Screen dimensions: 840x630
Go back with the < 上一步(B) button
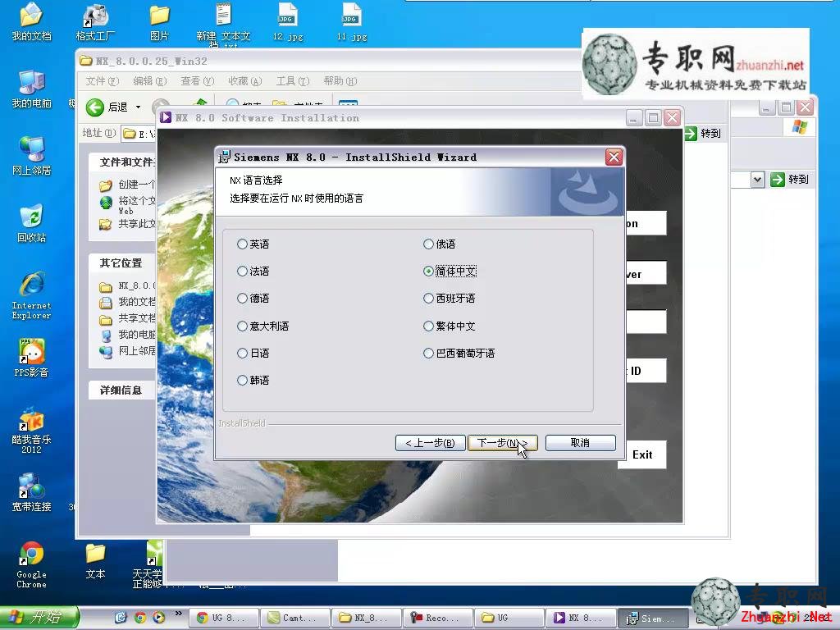[x=430, y=443]
